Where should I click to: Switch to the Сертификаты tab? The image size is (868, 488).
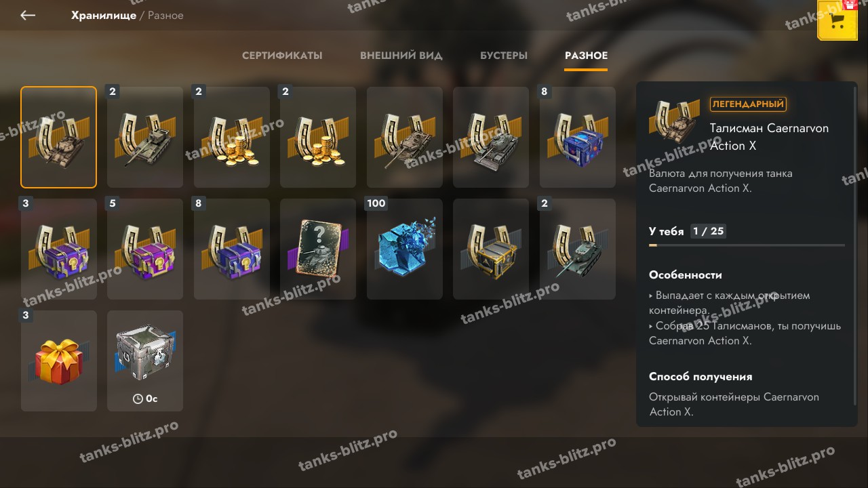click(x=282, y=56)
